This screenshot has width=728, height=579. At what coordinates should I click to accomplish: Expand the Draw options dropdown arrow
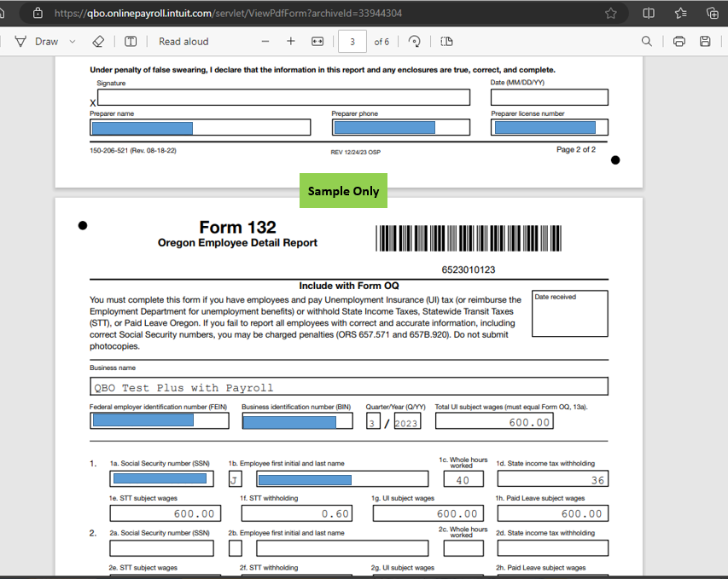[73, 41]
